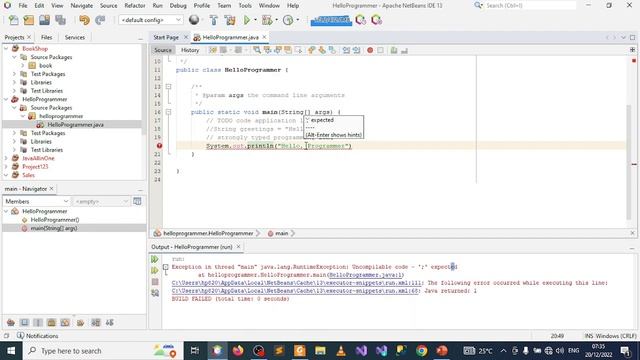Click the Stop square icon in Output panel

[155, 282]
